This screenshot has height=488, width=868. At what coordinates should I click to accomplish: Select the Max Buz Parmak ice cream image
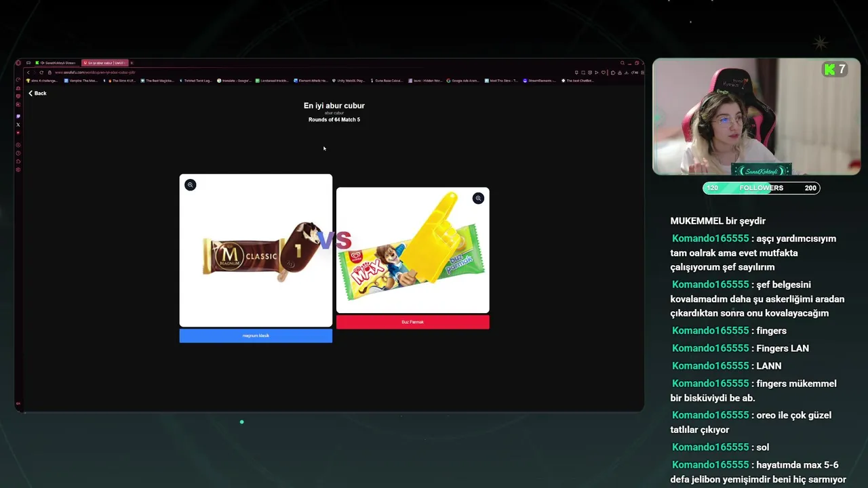[x=412, y=250]
